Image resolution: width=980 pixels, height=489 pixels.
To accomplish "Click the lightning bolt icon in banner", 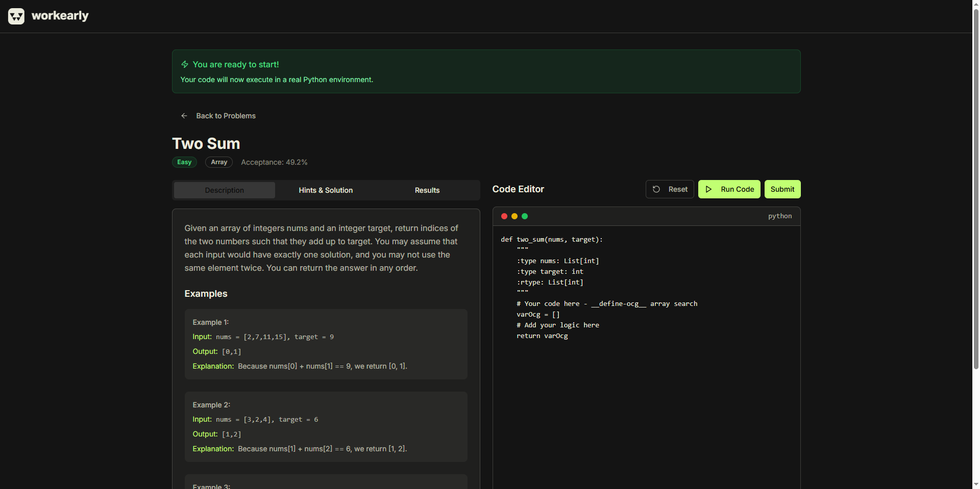I will click(x=185, y=64).
